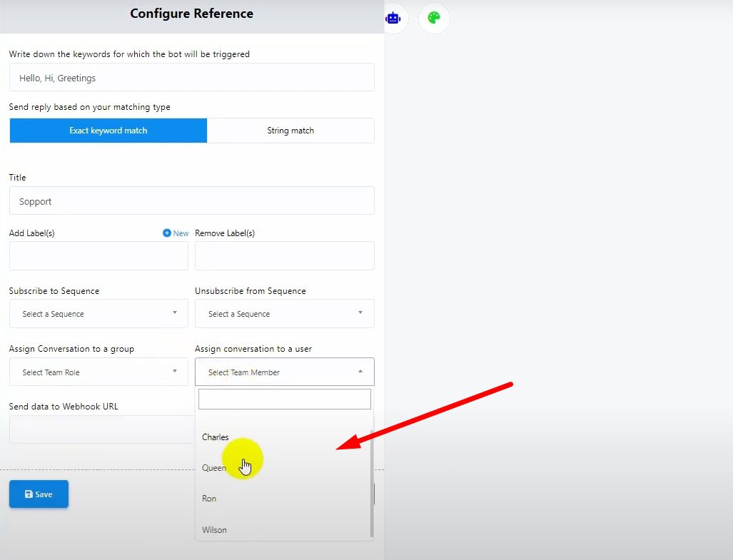
Task: Click the trigger keywords input field
Action: click(x=191, y=78)
